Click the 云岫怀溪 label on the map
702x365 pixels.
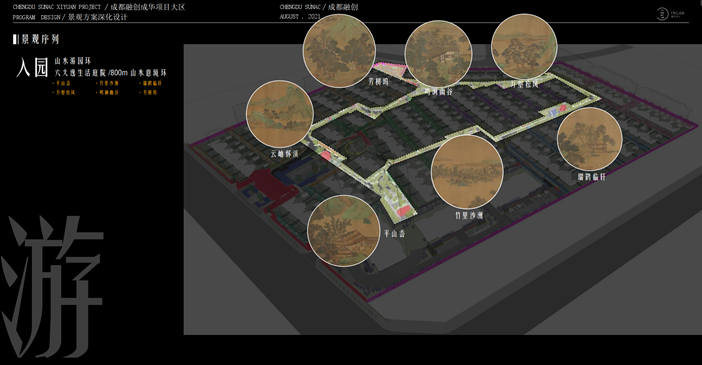[284, 154]
